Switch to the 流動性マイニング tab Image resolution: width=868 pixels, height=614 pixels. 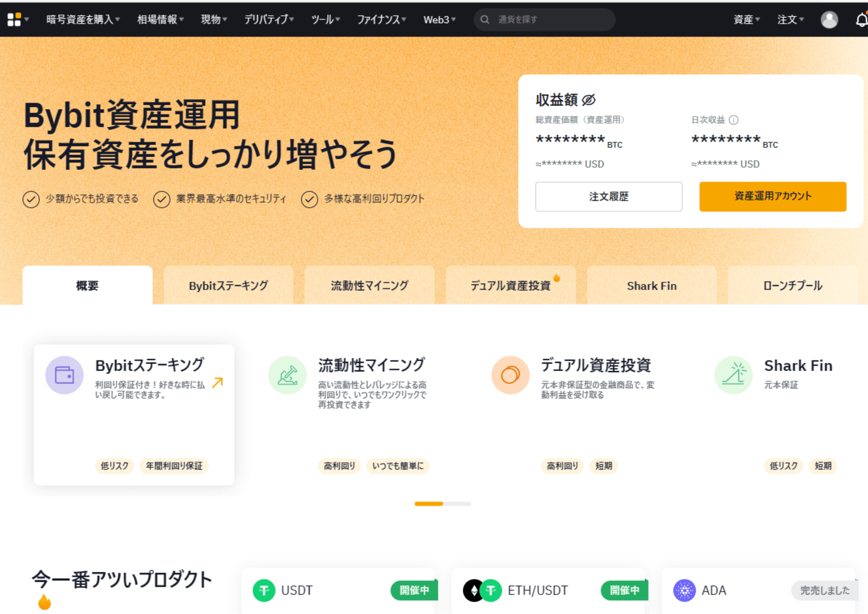coord(369,285)
